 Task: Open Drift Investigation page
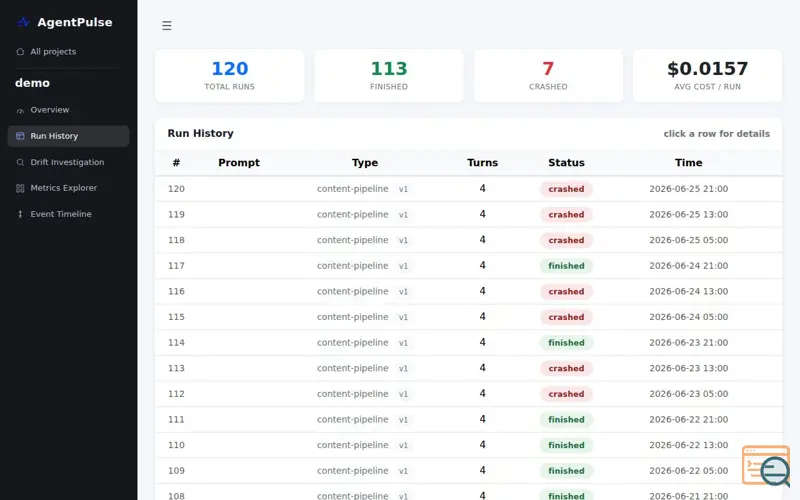tap(68, 162)
